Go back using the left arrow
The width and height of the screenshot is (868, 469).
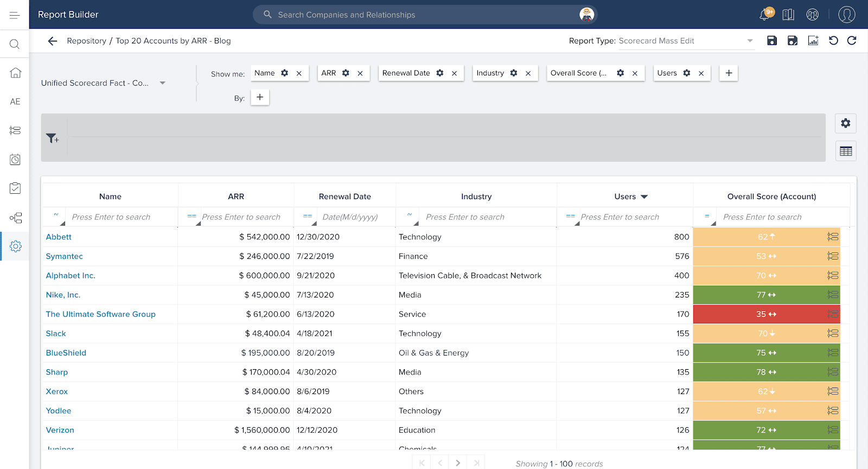pos(53,41)
